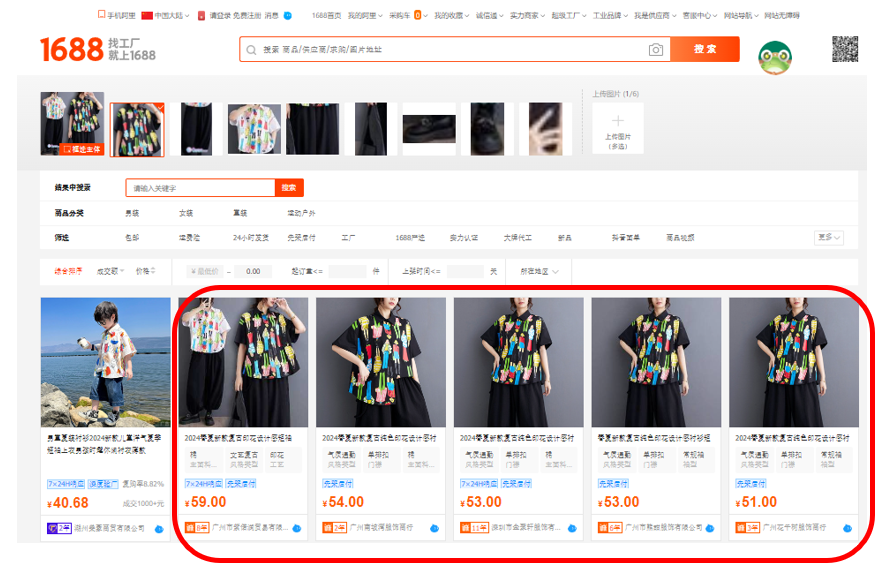Click the plus icon to upload image
This screenshot has height=574, width=882.
tap(618, 120)
